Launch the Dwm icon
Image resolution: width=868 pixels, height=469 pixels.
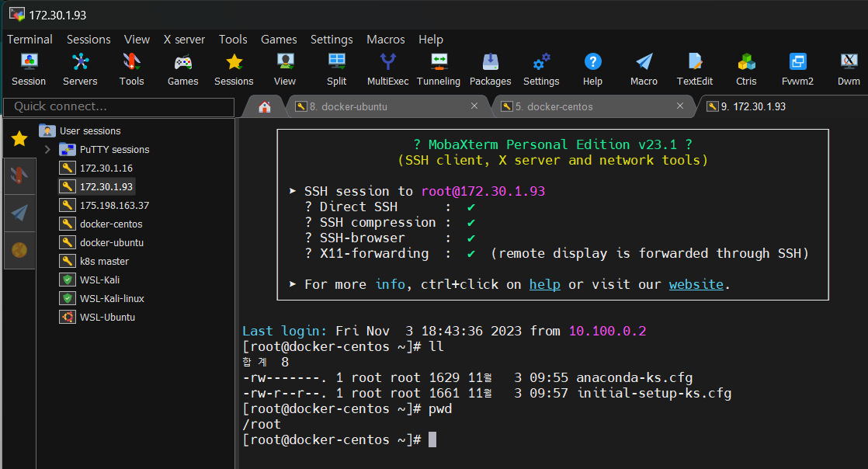click(x=849, y=69)
